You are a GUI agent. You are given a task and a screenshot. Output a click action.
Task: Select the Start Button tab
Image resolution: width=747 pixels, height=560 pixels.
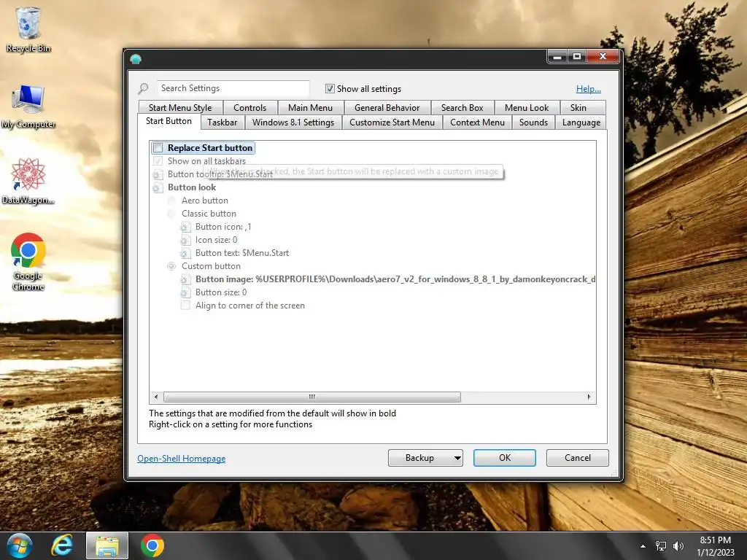click(x=169, y=121)
